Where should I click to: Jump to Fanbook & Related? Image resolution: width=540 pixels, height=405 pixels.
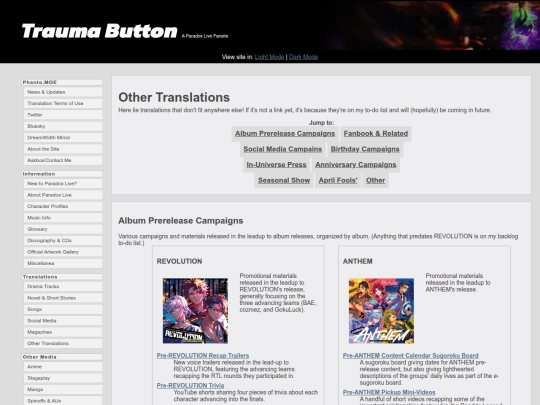pyautogui.click(x=376, y=134)
